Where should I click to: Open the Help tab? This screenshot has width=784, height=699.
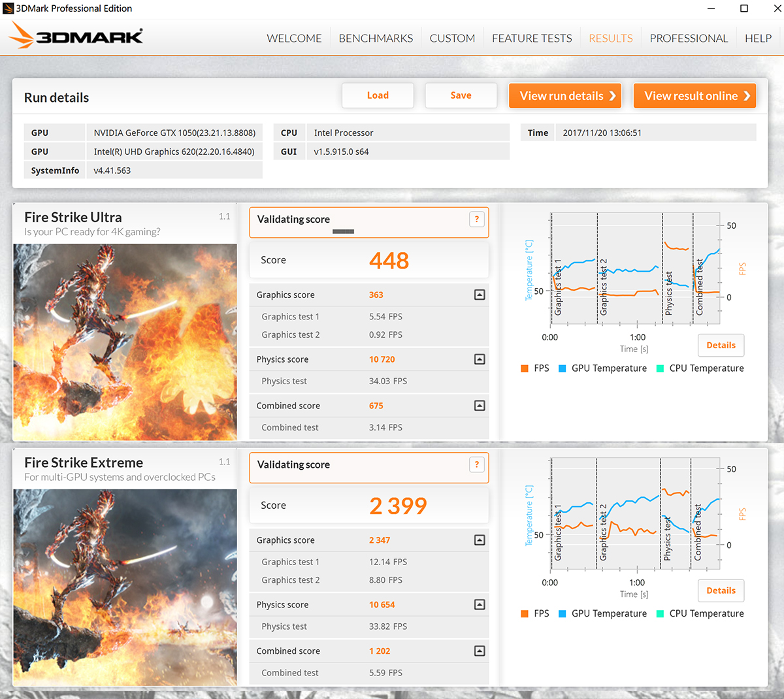point(758,39)
